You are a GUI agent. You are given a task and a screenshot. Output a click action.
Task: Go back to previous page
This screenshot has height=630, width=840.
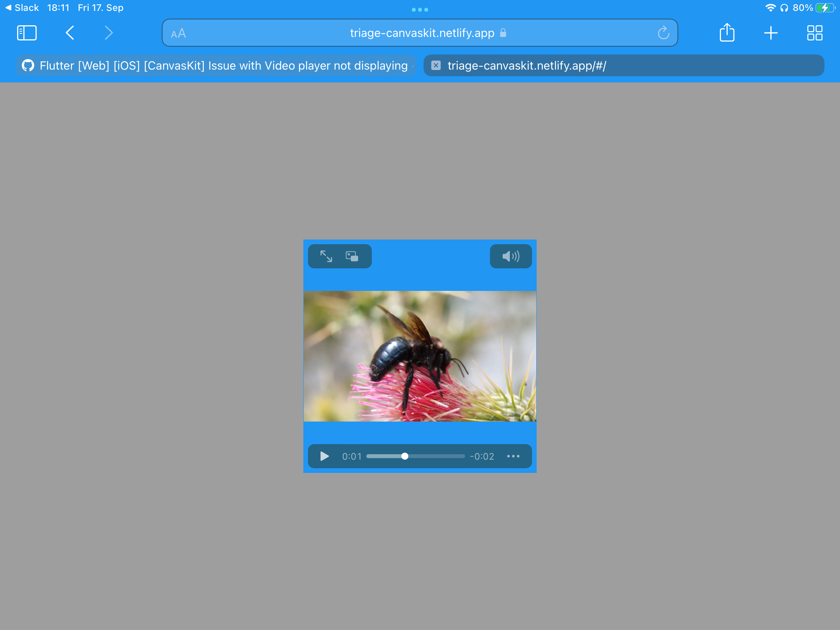70,33
